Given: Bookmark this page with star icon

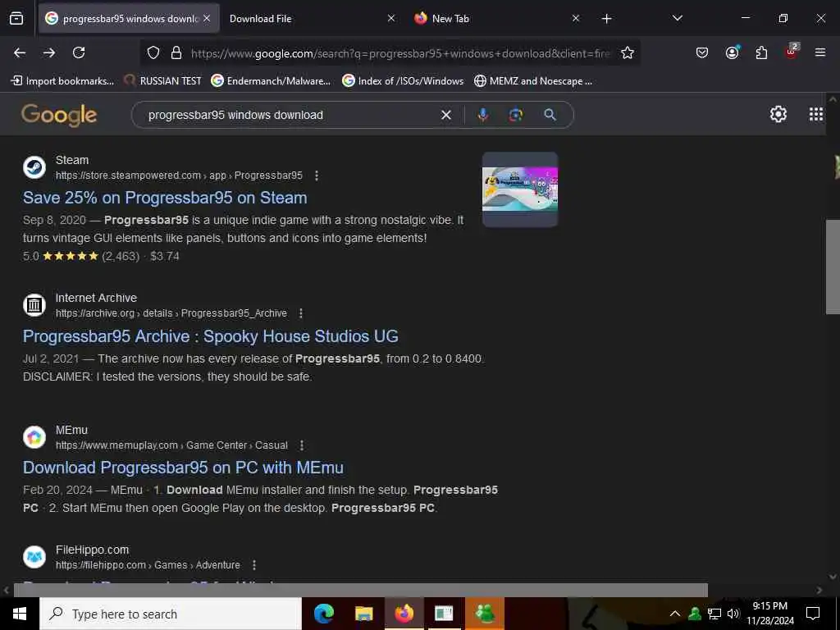Looking at the screenshot, I should [x=628, y=52].
